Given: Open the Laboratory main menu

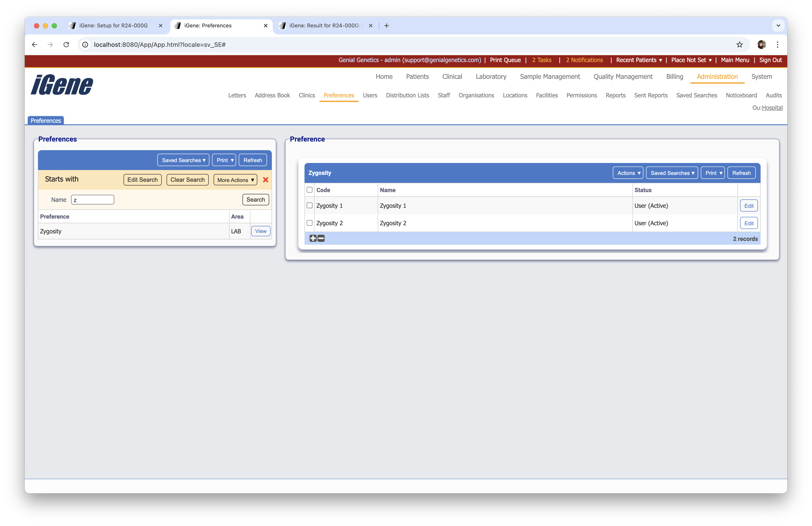Looking at the screenshot, I should (491, 77).
